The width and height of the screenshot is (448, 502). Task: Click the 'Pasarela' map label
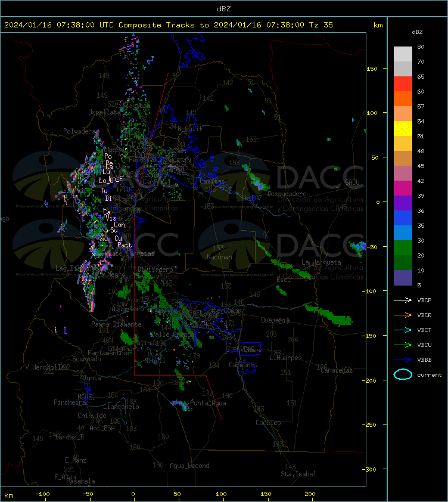click(x=80, y=481)
